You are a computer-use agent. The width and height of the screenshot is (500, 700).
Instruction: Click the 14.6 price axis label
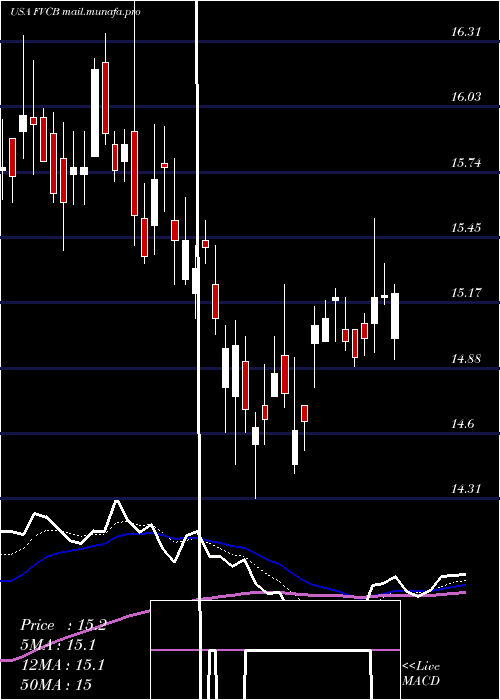pyautogui.click(x=462, y=424)
